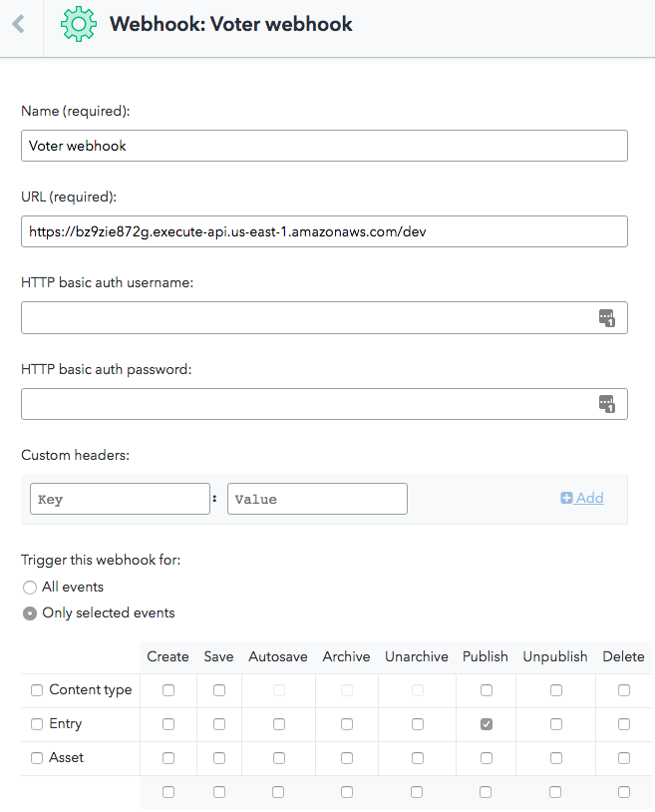655x812 pixels.
Task: Check the Asset row checkbox
Action: coord(37,758)
